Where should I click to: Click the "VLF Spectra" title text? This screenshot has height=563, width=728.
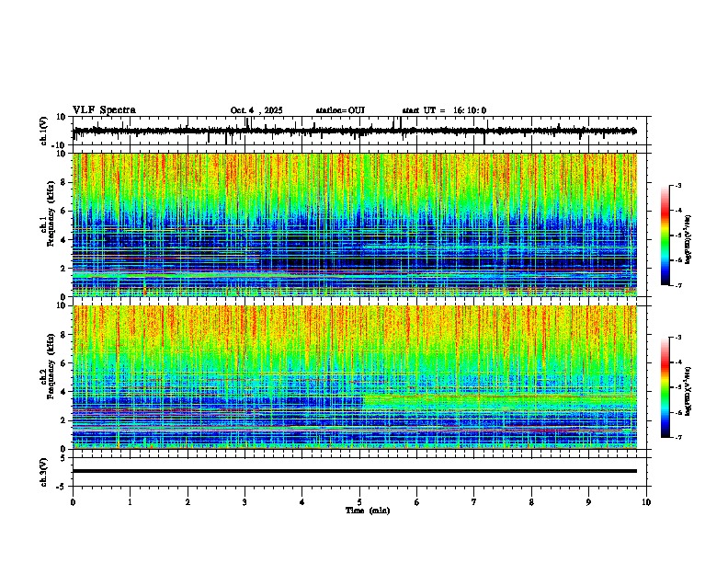click(x=104, y=110)
